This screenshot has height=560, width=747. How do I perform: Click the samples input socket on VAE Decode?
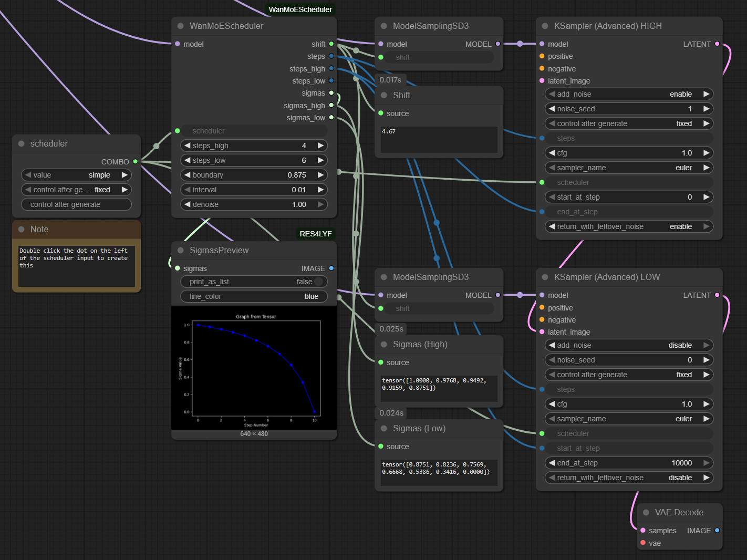[643, 531]
